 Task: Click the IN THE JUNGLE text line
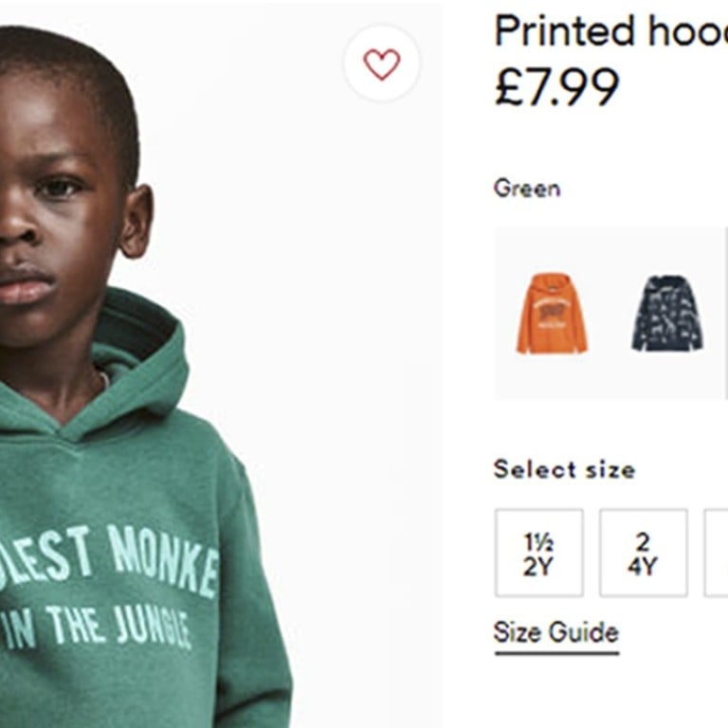coord(95,627)
